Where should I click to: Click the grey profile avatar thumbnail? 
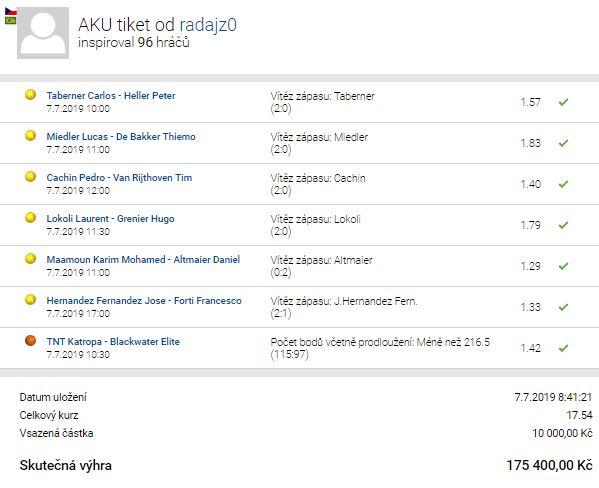pos(43,33)
